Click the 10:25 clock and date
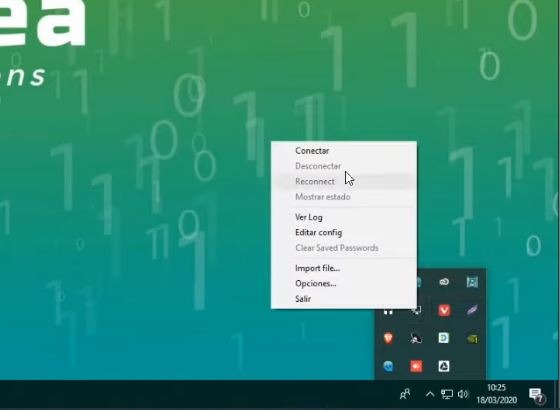This screenshot has width=560, height=410. click(497, 394)
